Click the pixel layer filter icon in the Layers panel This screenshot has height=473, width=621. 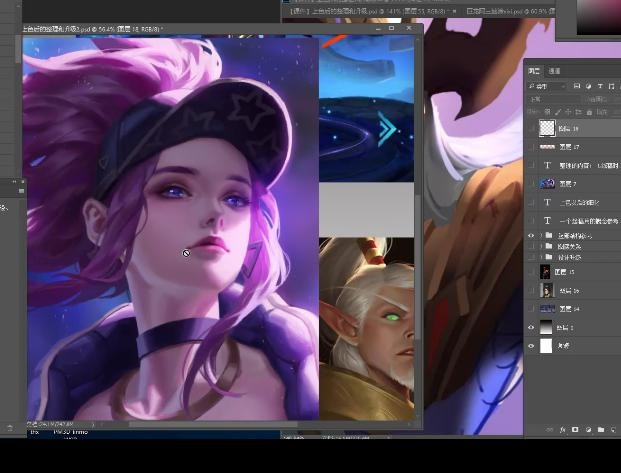tap(577, 86)
